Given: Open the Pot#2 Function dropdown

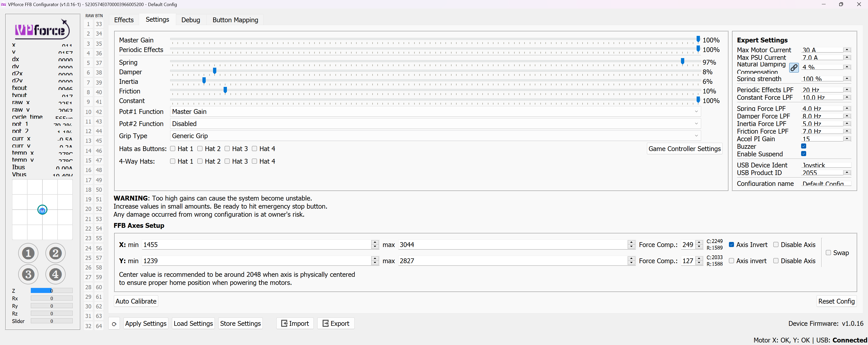Looking at the screenshot, I should [435, 124].
